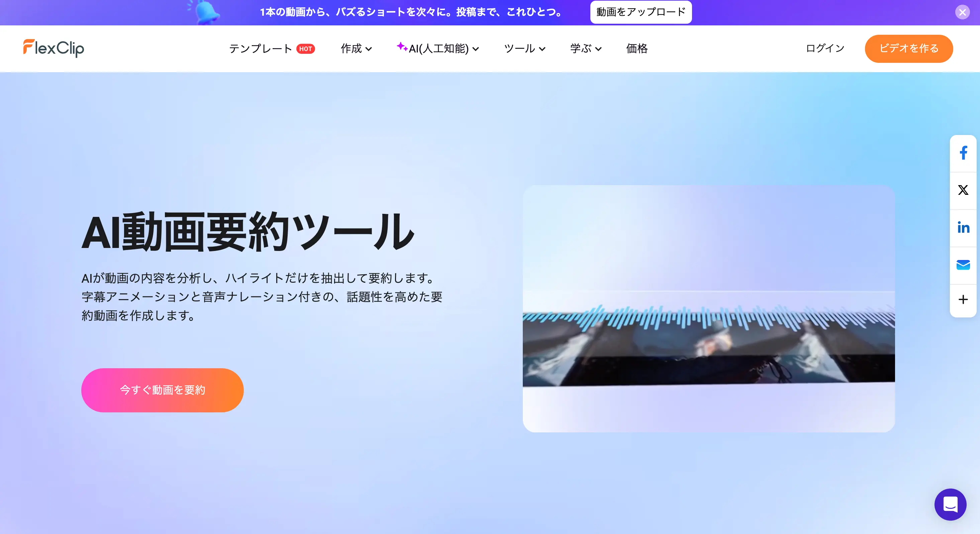The image size is (980, 534).
Task: Open the chat support bubble
Action: tap(950, 504)
